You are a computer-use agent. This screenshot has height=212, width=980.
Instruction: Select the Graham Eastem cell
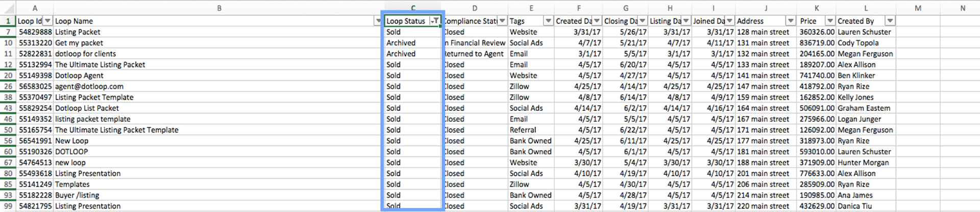coord(864,108)
